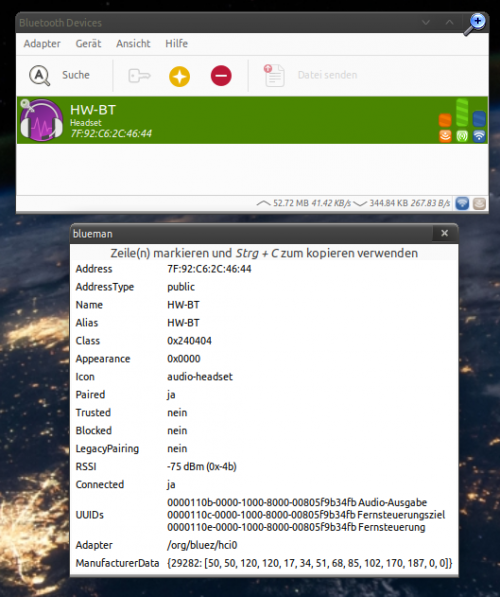
Task: Open the Ansicht menu
Action: click(133, 44)
